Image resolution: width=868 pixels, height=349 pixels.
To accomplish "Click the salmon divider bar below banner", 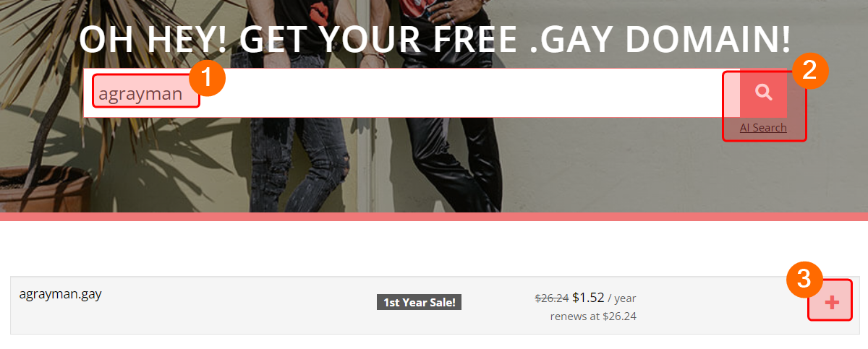I will (434, 217).
